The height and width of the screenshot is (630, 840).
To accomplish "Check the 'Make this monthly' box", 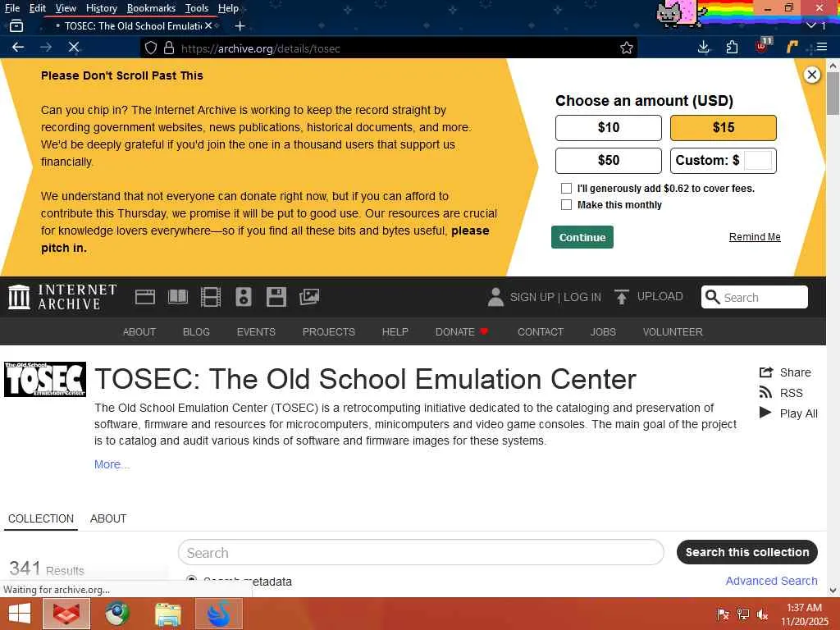I will coord(566,204).
